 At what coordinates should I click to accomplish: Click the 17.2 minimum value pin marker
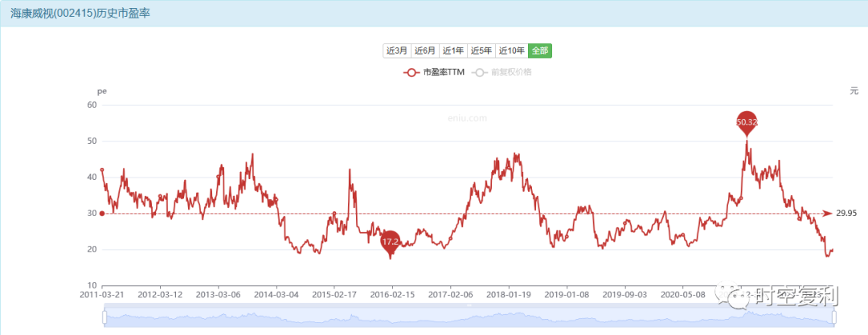pos(390,241)
